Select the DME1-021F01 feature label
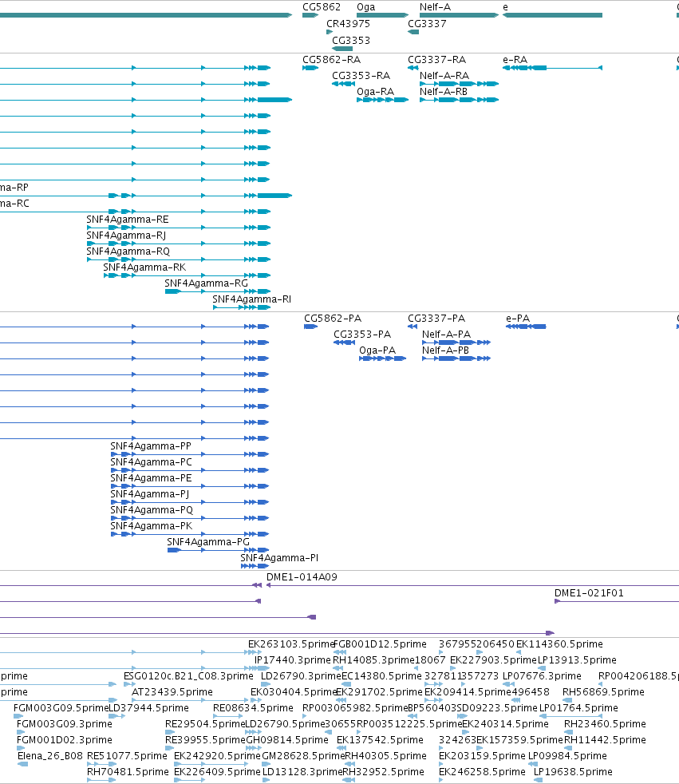 (589, 593)
